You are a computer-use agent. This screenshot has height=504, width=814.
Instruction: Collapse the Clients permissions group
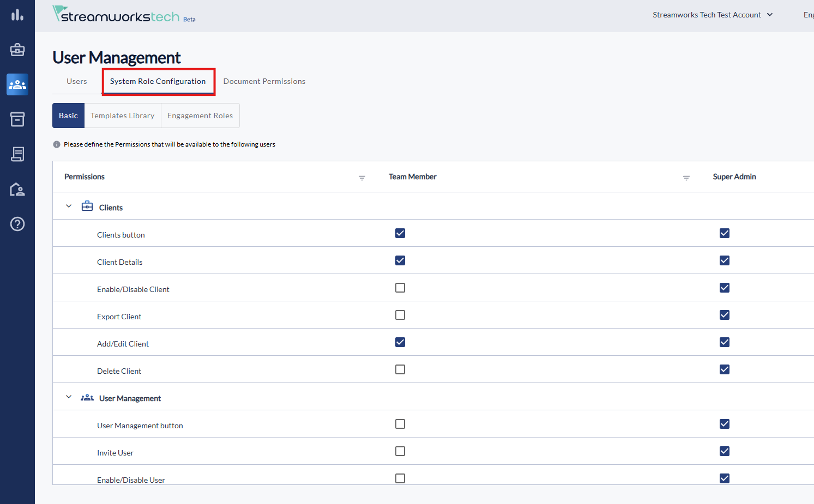coord(69,207)
